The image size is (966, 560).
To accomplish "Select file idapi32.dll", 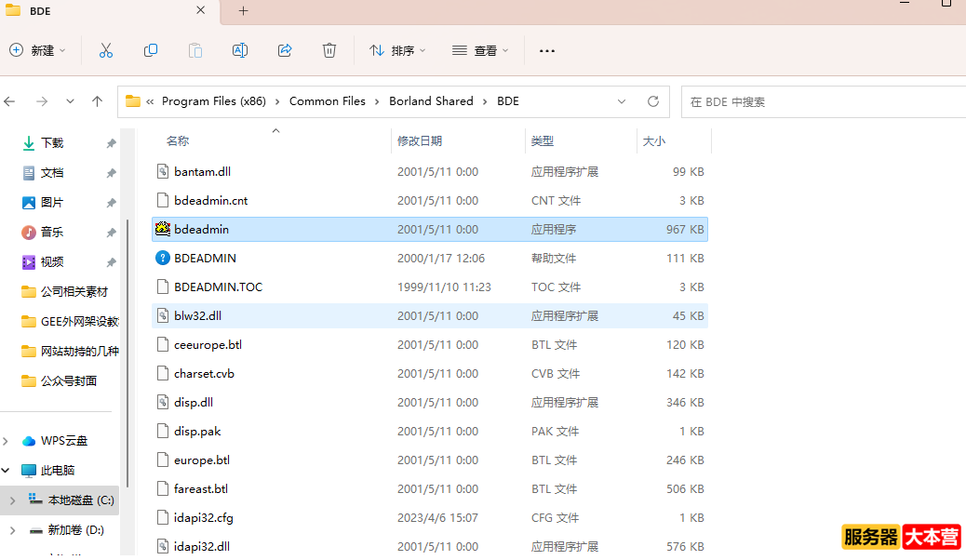I will [x=429, y=546].
